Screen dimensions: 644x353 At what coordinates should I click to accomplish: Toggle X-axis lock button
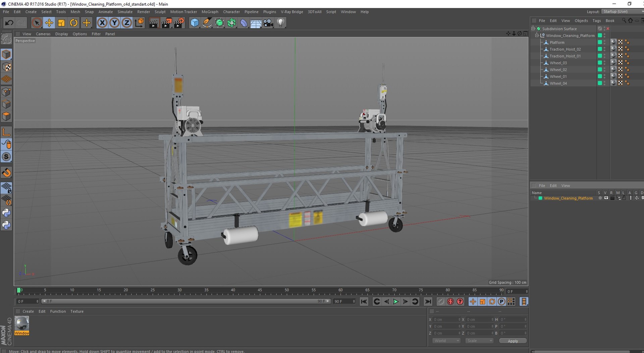coord(102,23)
